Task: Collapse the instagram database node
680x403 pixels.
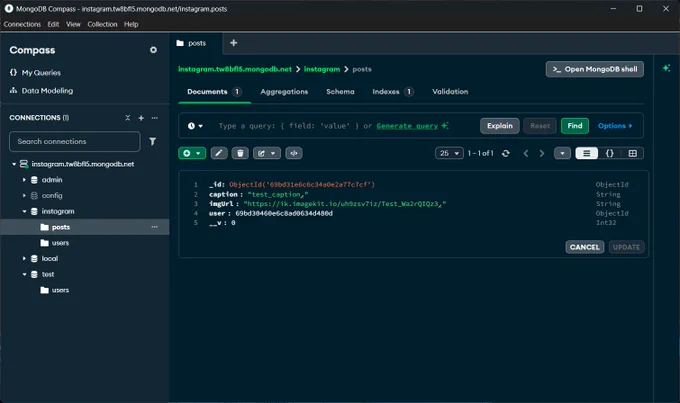Action: coord(24,211)
